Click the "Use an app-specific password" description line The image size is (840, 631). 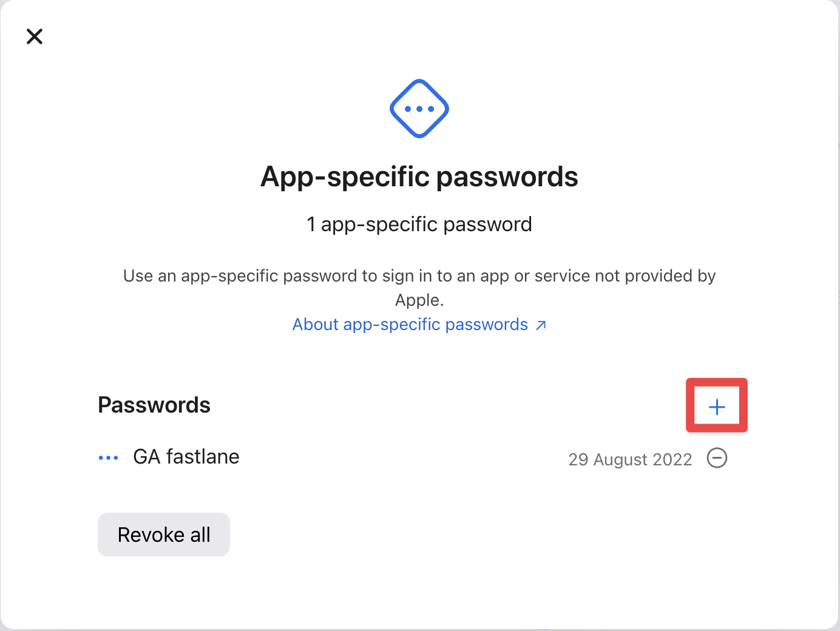coord(419,276)
